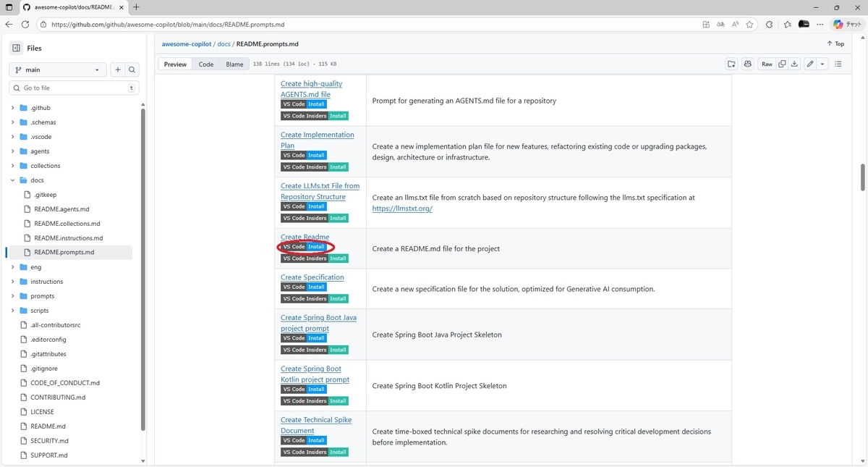Download the raw file
This screenshot has height=467, width=868.
794,64
